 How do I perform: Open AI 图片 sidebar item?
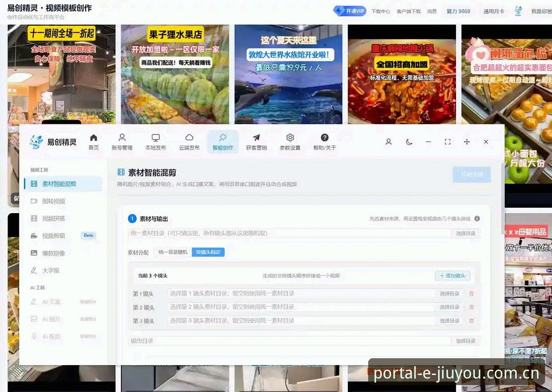(x=64, y=319)
